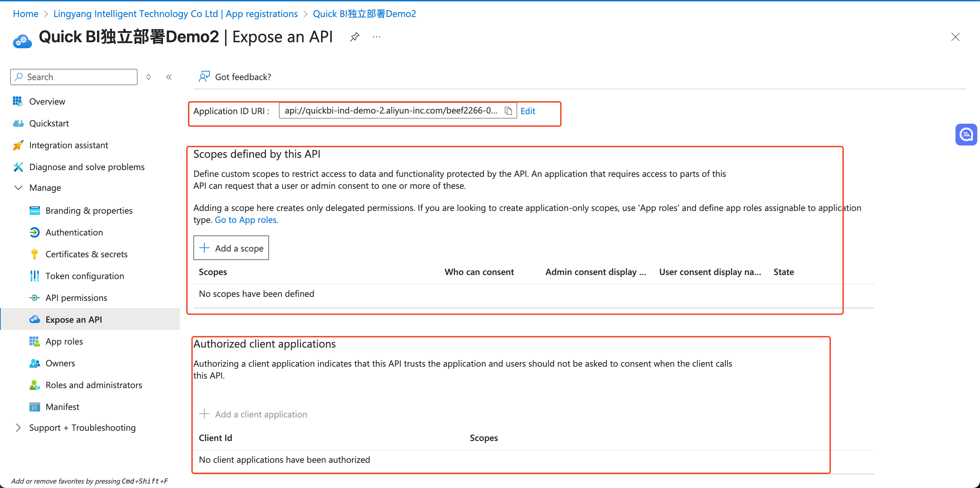Open the API permissions menu item
Screen dimensions: 980x488
point(76,298)
